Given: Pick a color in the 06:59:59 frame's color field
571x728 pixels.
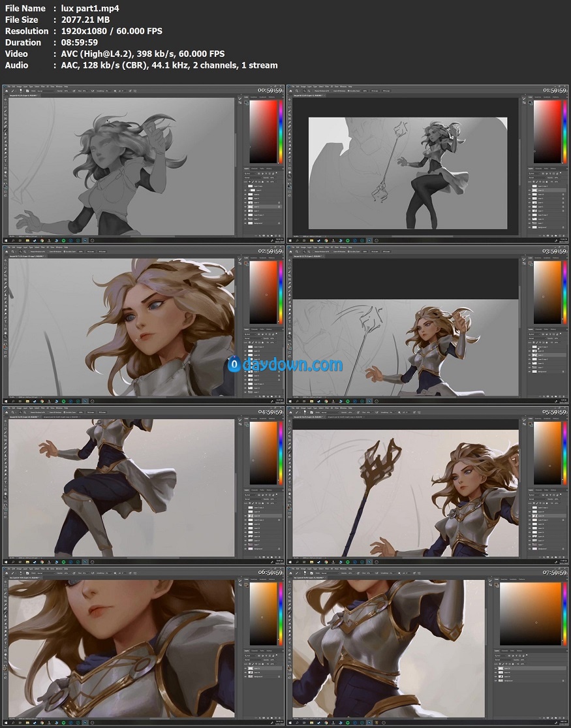Looking at the screenshot, I should 263,614.
